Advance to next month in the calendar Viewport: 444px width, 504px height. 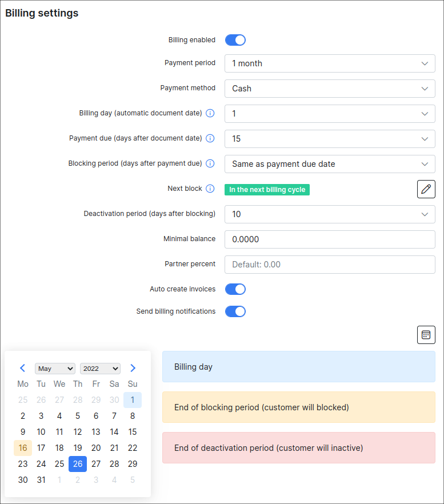(x=133, y=368)
